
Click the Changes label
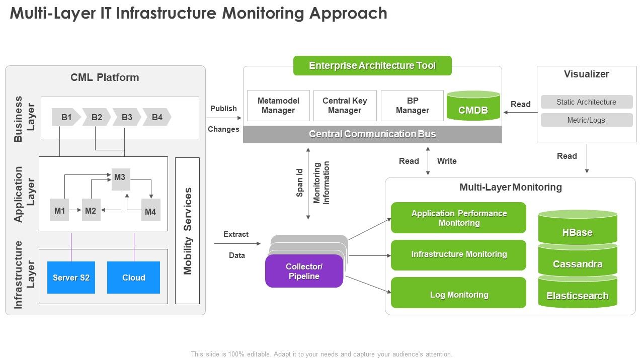coord(223,129)
